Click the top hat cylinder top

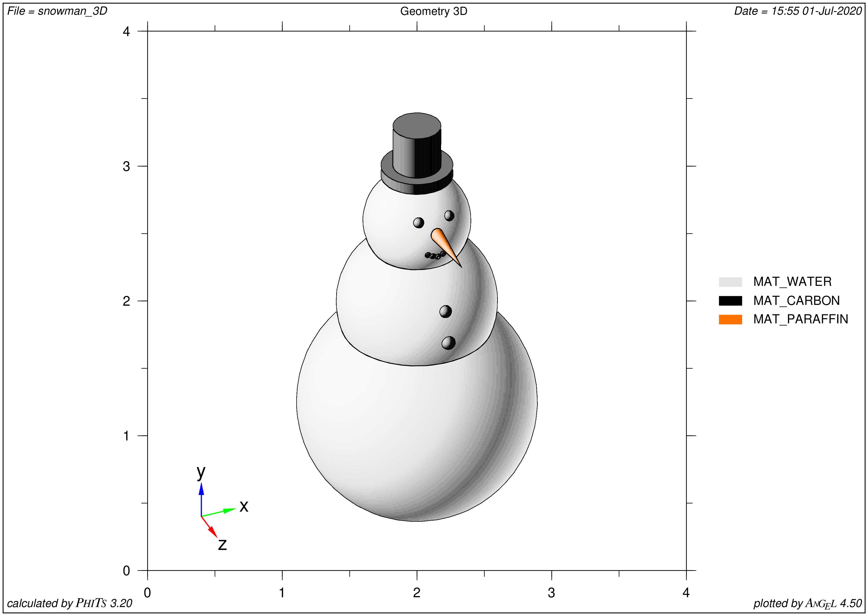(417, 125)
